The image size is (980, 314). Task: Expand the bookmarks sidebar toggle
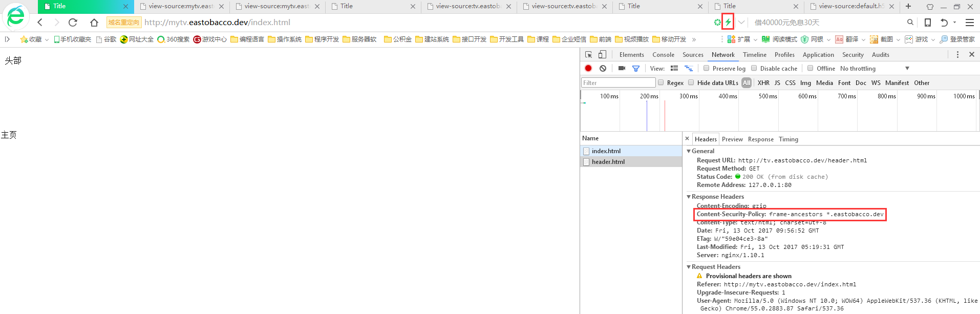(7, 39)
